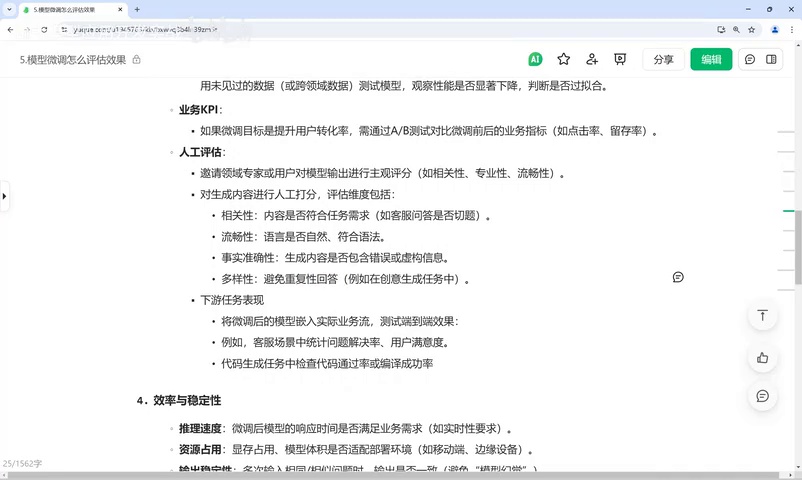This screenshot has height=480, width=802.
Task: Star this document as favorite
Action: tap(564, 59)
